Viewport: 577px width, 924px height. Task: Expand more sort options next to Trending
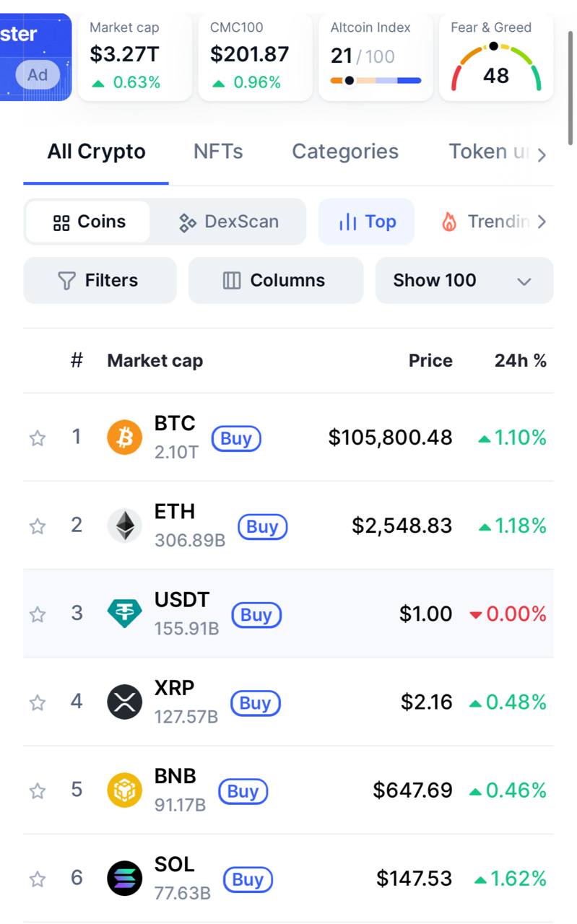542,222
